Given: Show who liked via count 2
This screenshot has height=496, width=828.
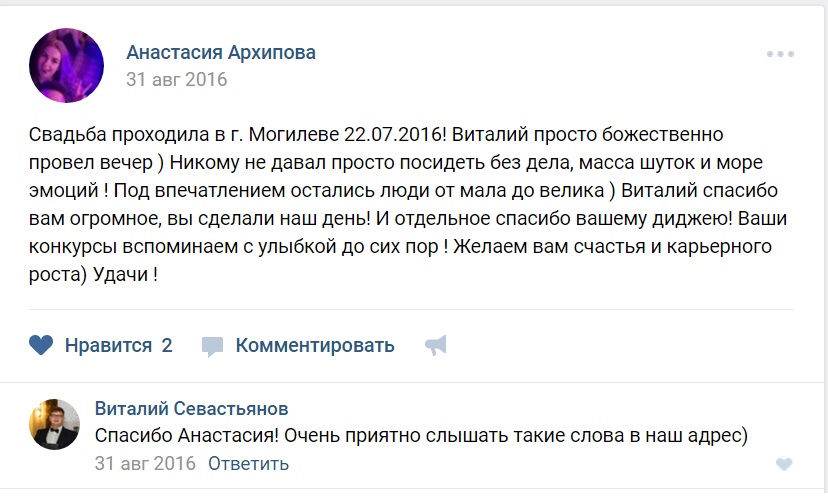Looking at the screenshot, I should pyautogui.click(x=167, y=346).
